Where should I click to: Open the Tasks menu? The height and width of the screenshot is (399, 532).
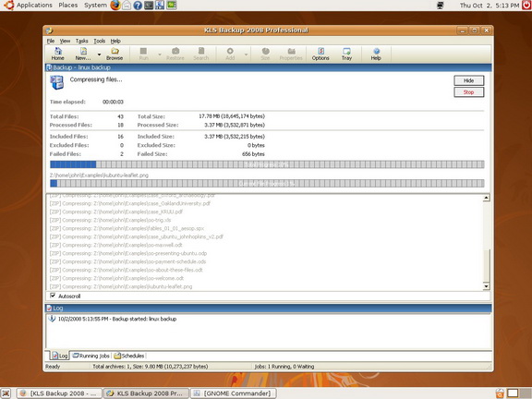[x=82, y=41]
